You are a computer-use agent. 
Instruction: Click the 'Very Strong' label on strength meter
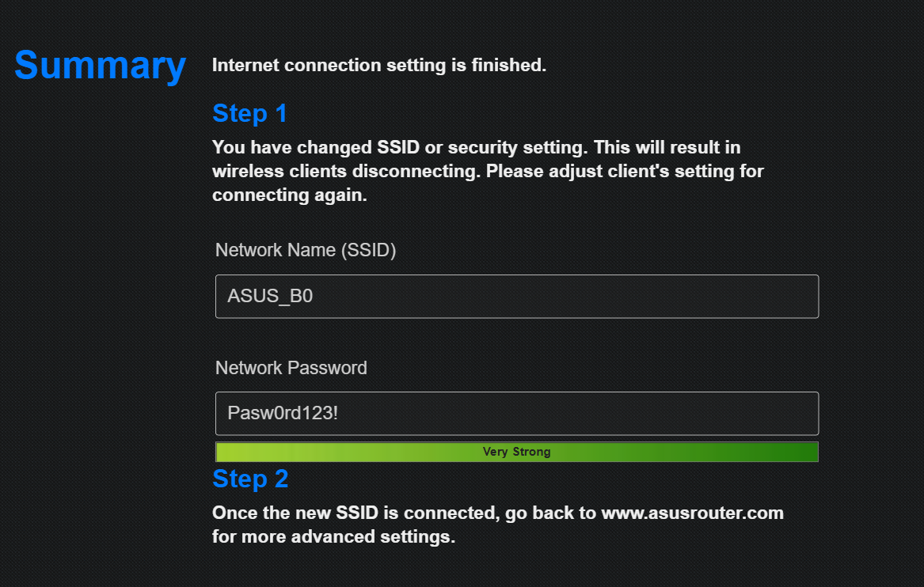(x=516, y=452)
